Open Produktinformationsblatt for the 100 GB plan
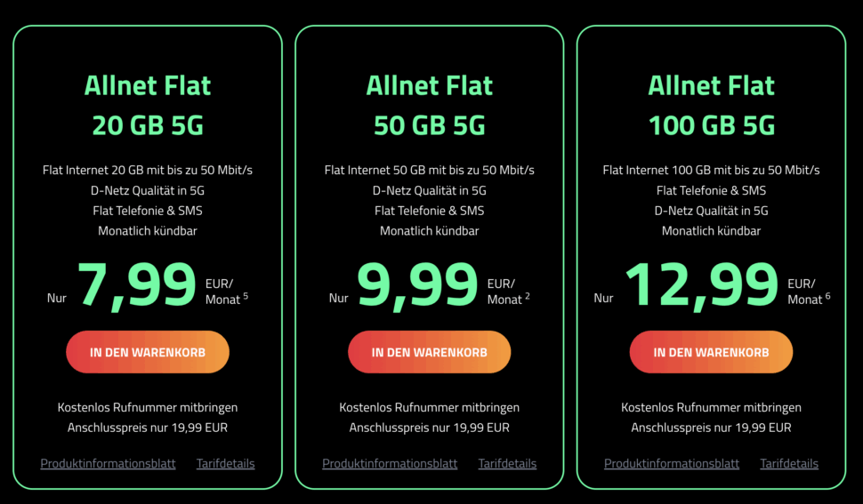The height and width of the screenshot is (504, 863). click(x=672, y=463)
